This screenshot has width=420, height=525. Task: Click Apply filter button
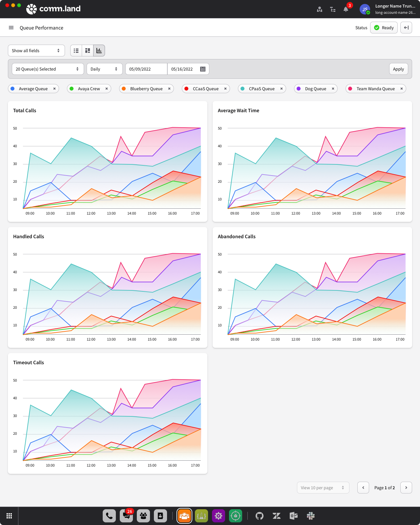(x=399, y=69)
